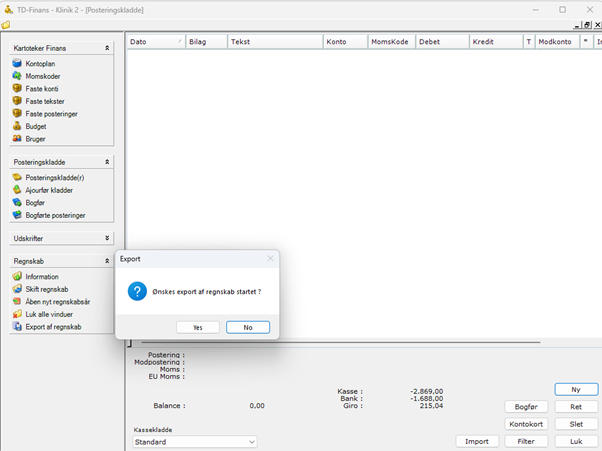Click the Ny button
Viewport: 602px width, 451px height.
[576, 390]
